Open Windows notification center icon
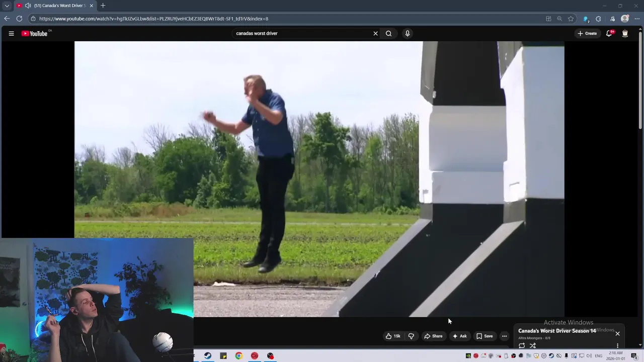 click(634, 356)
